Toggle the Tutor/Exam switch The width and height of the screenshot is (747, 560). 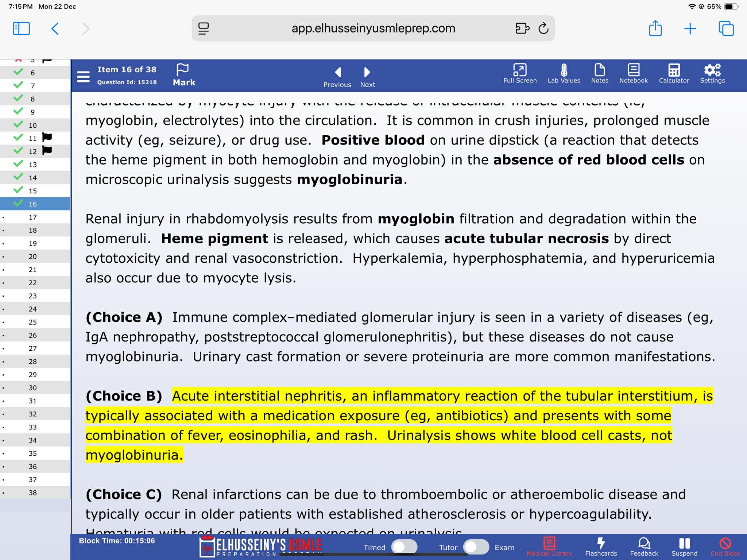476,547
